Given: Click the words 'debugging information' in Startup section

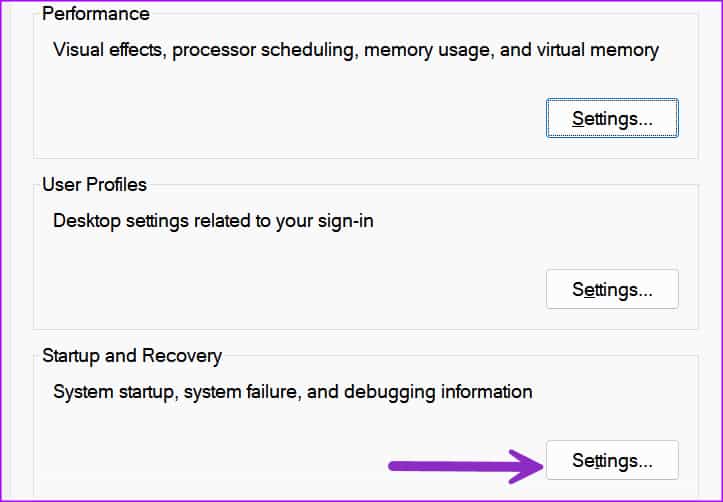Looking at the screenshot, I should pyautogui.click(x=438, y=392).
